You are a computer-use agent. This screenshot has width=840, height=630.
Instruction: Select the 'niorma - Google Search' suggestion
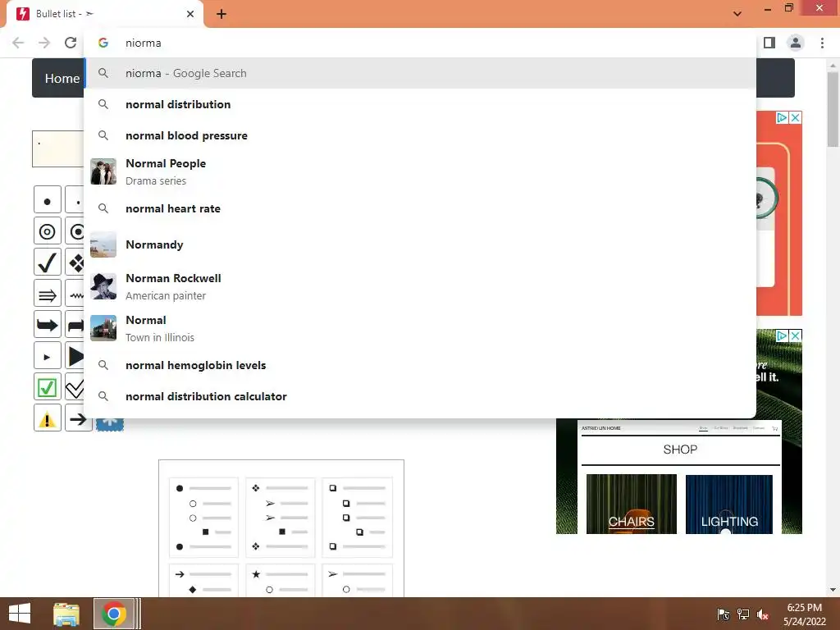pyautogui.click(x=420, y=73)
